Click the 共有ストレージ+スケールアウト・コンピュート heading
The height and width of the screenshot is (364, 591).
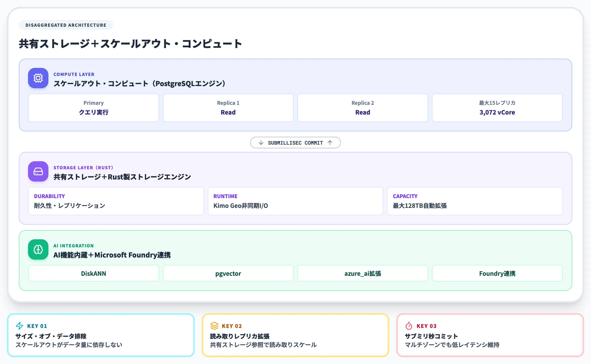[x=130, y=43]
